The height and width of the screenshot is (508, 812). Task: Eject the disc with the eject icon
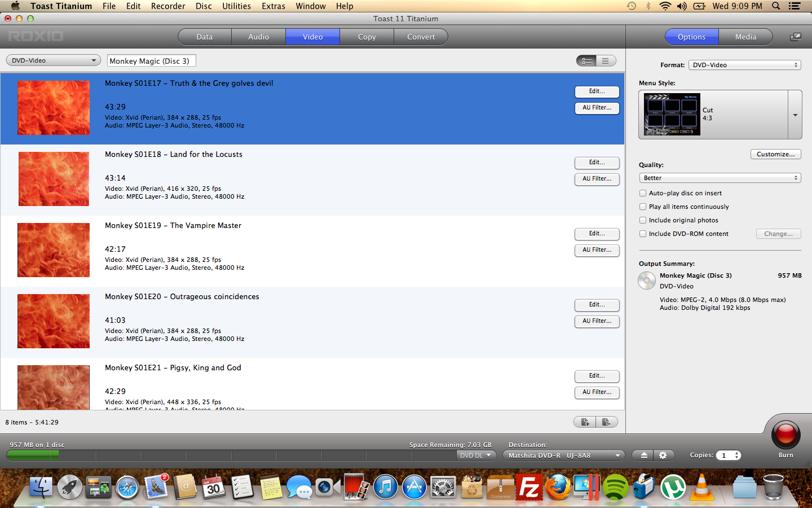click(x=643, y=456)
